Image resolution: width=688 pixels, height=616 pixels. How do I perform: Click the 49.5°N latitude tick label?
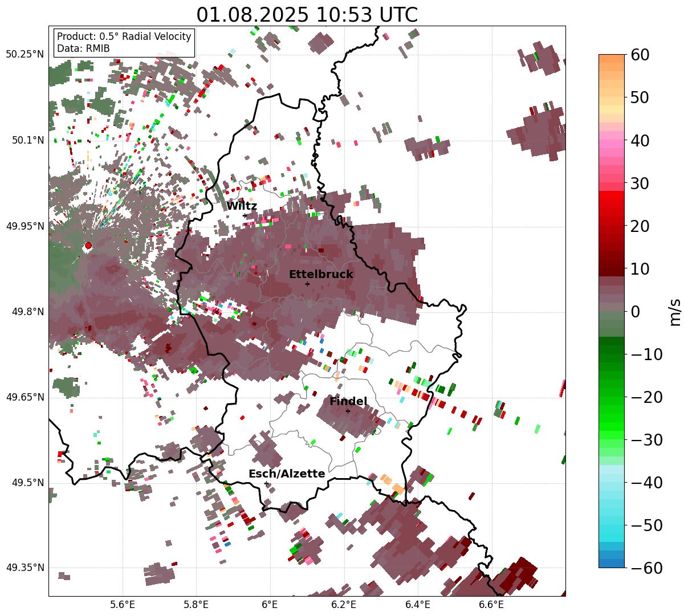(x=27, y=483)
